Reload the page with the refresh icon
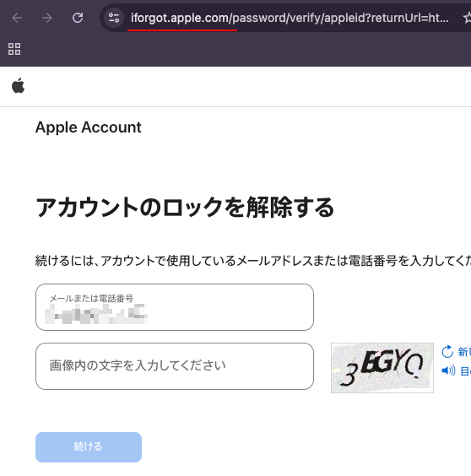 tap(78, 18)
